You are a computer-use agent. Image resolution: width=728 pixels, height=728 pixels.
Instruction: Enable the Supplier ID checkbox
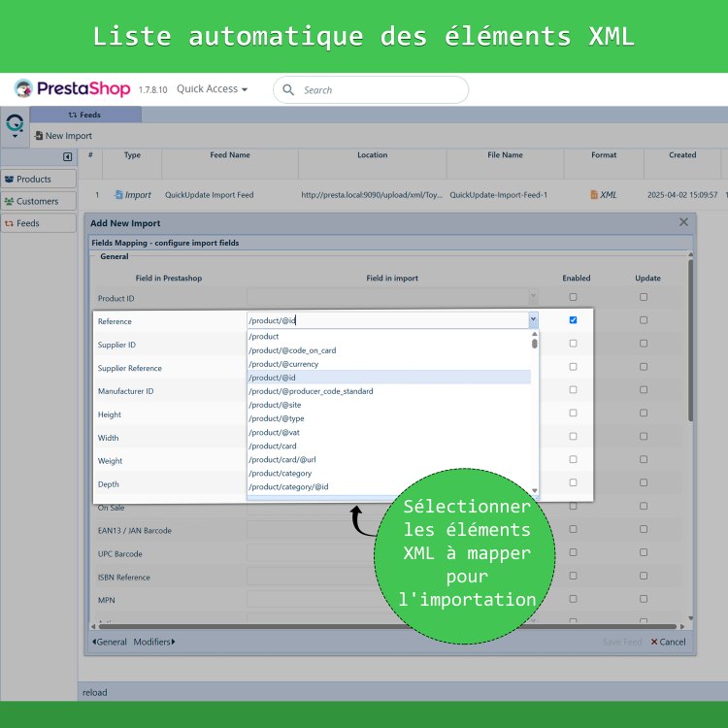tap(573, 344)
